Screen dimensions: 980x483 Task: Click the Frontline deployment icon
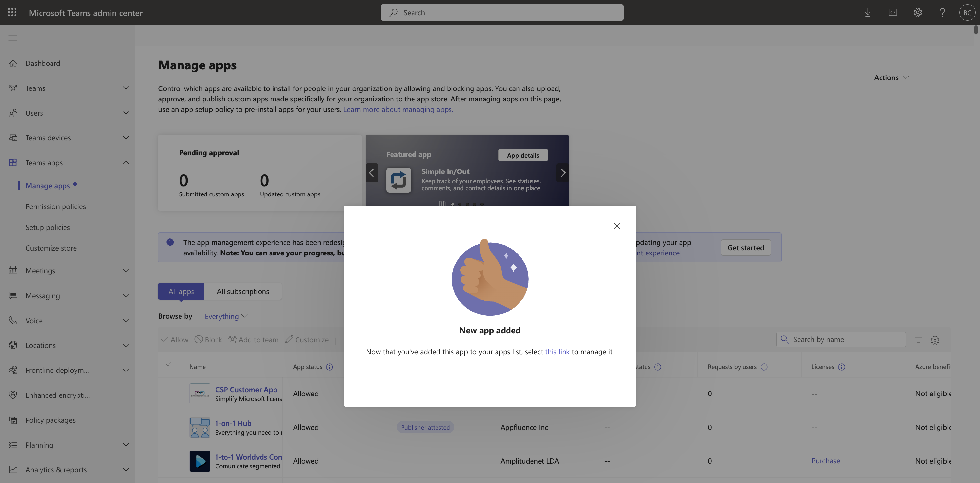click(13, 370)
